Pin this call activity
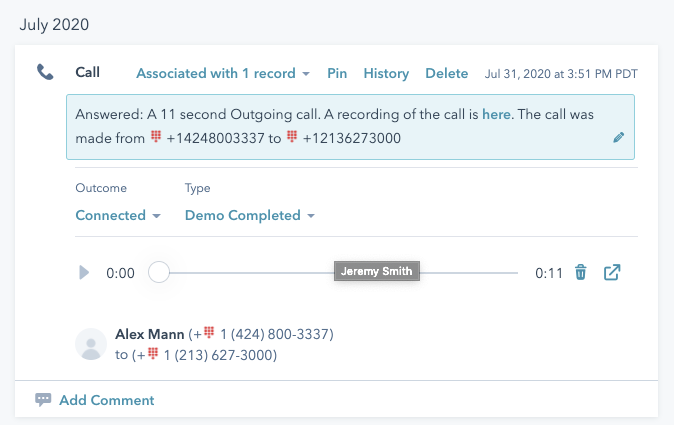Image resolution: width=674 pixels, height=425 pixels. [x=337, y=73]
